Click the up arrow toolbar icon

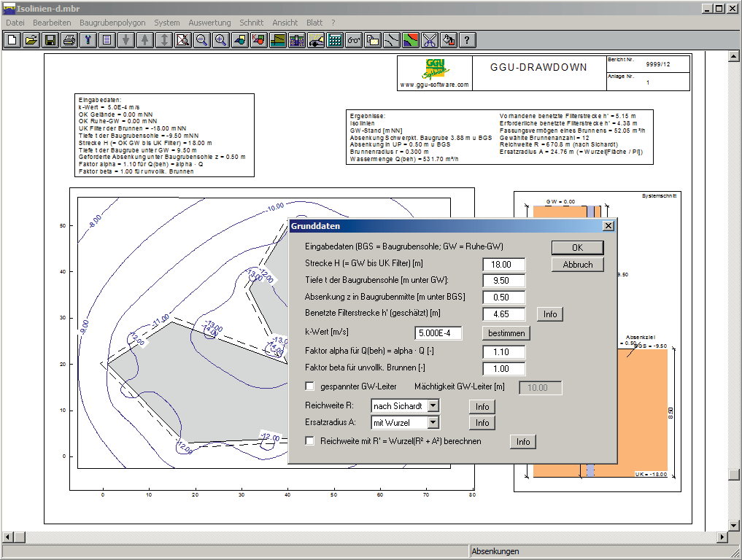(144, 40)
